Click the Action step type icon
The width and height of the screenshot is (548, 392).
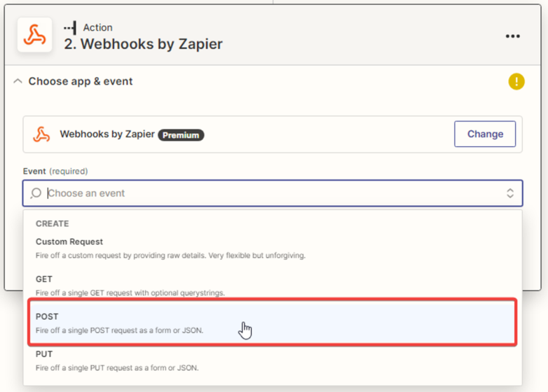(x=70, y=27)
